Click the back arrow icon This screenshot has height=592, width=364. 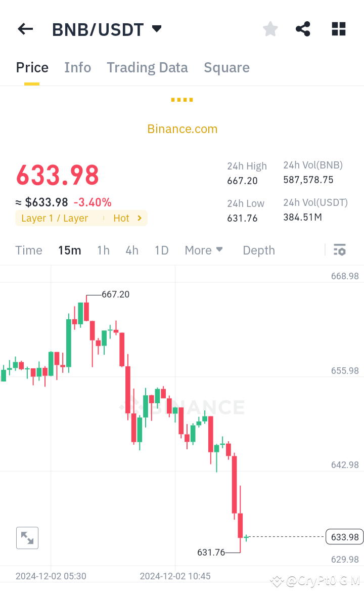pos(25,29)
